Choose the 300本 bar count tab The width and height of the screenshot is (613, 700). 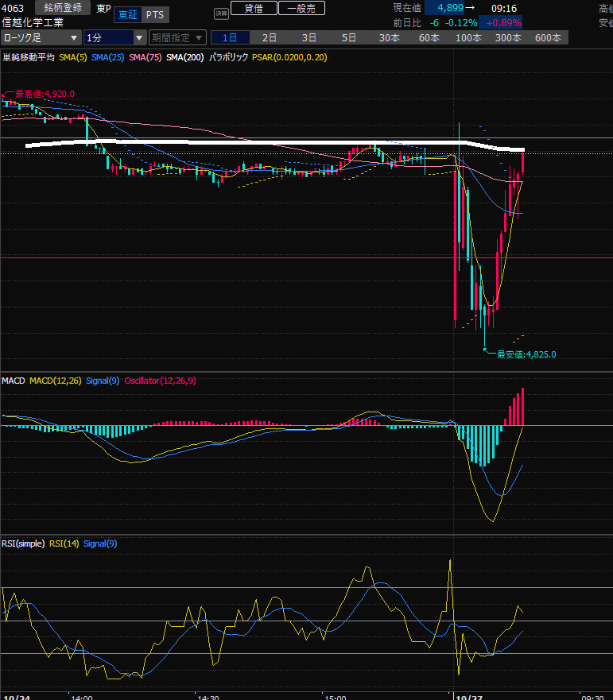(508, 37)
